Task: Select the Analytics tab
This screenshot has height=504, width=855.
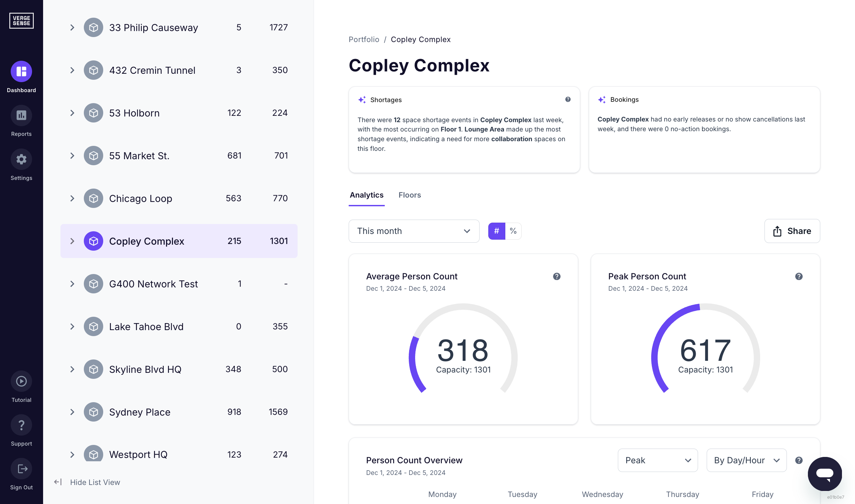Action: click(x=366, y=195)
